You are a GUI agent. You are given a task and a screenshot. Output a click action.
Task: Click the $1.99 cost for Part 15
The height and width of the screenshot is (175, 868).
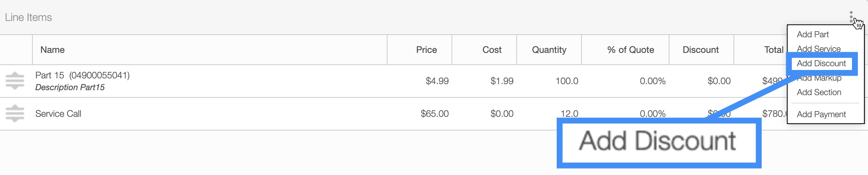pyautogui.click(x=502, y=81)
